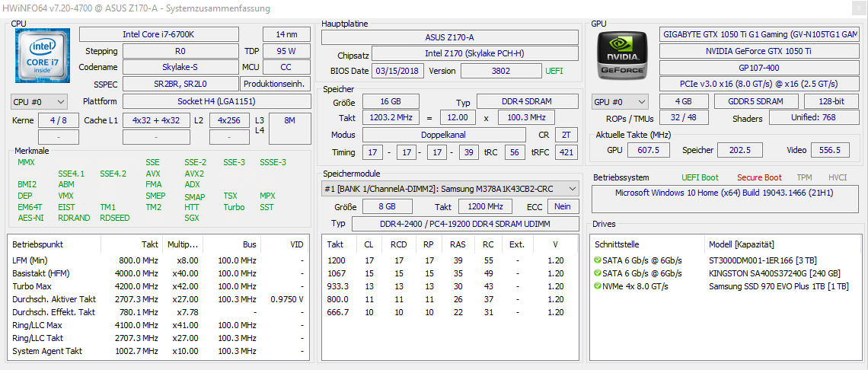Click the AVX2 feature flag
Screen dimensions: 868x370
point(194,174)
